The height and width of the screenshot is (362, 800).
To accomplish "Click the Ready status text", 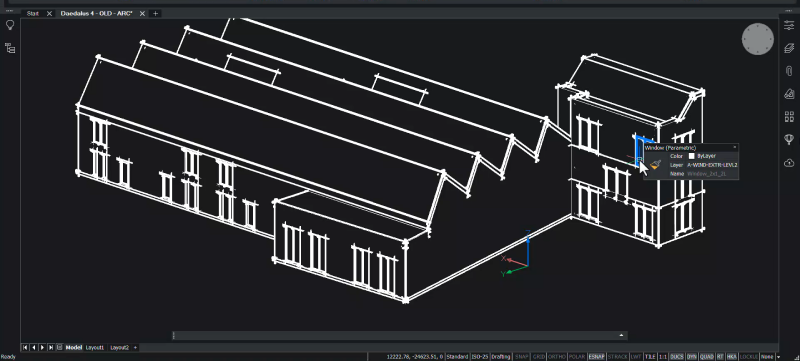I will 8,357.
